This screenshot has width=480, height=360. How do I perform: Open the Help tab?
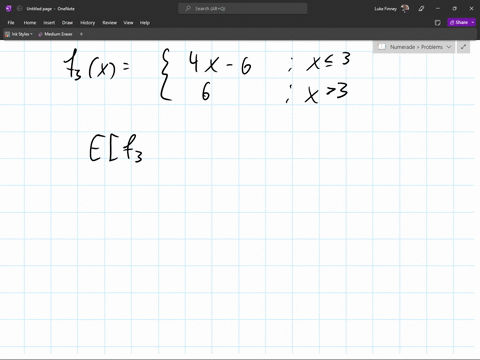pos(145,23)
